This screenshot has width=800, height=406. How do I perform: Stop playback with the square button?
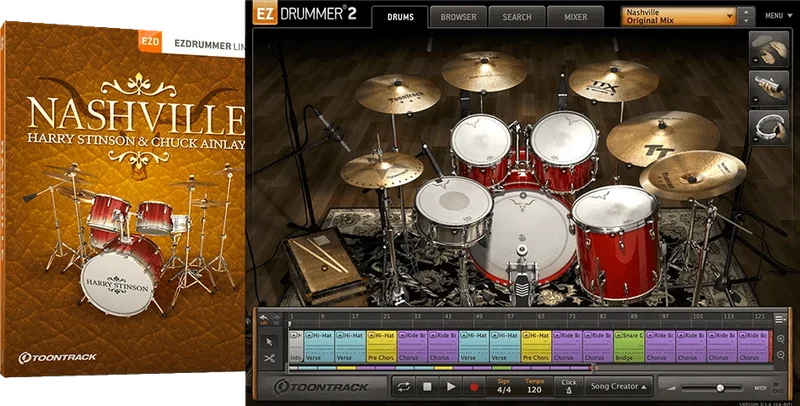[x=427, y=387]
